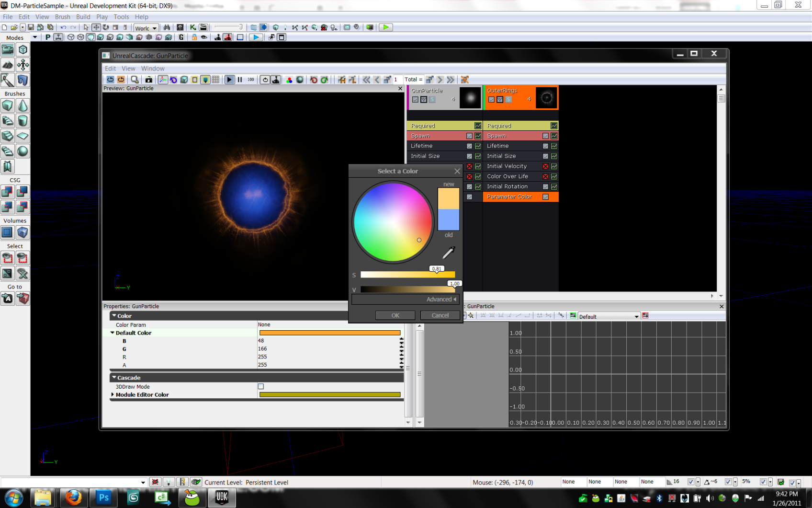Open the Brush menu in main menu bar
812x508 pixels.
[62, 17]
